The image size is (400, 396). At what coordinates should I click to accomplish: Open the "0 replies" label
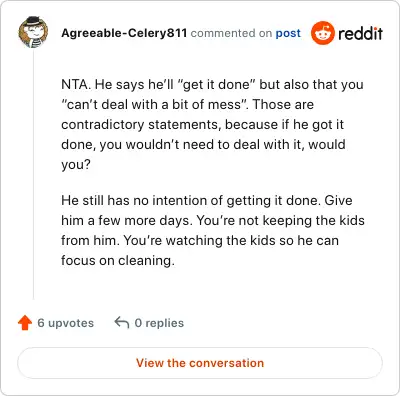[159, 323]
